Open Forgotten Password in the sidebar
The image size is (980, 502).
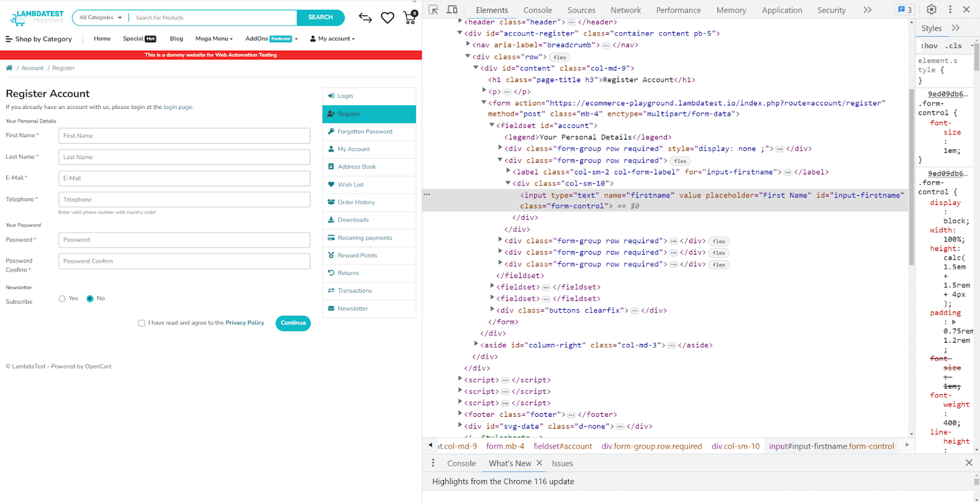point(364,132)
